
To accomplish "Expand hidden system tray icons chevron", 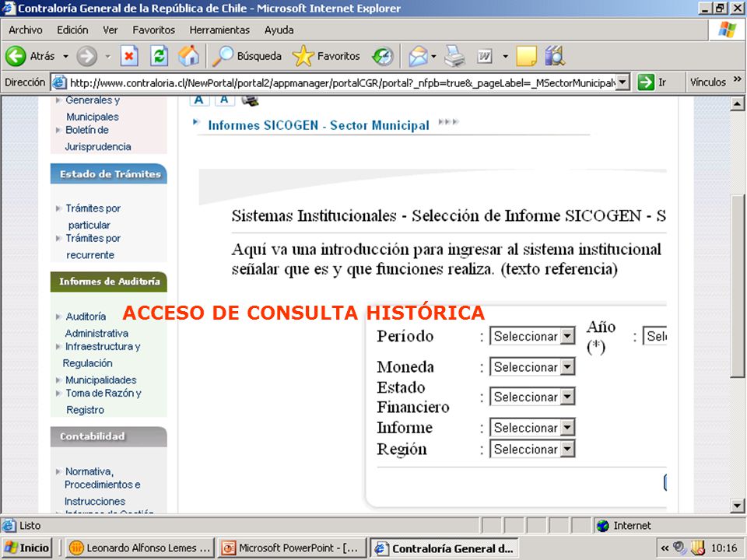I will (x=665, y=548).
